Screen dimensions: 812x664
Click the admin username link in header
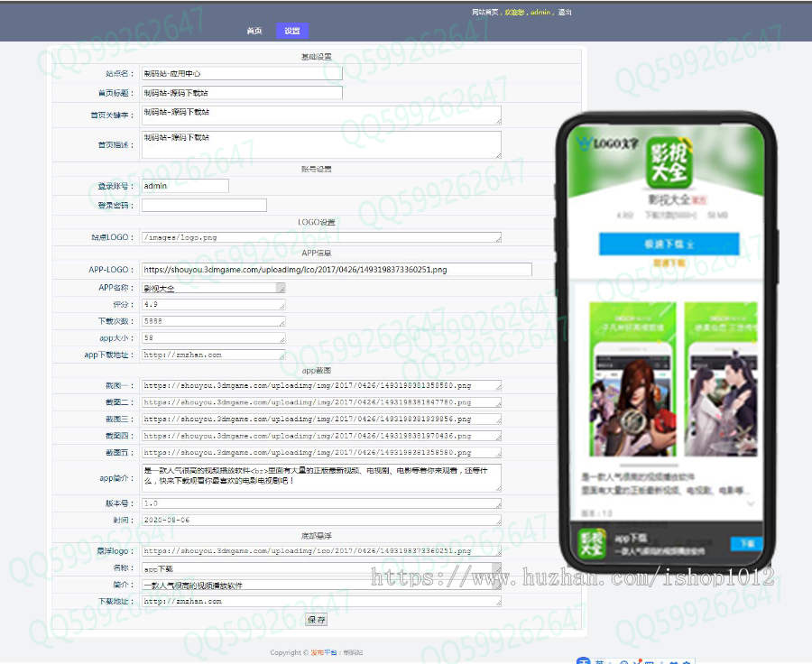click(540, 13)
